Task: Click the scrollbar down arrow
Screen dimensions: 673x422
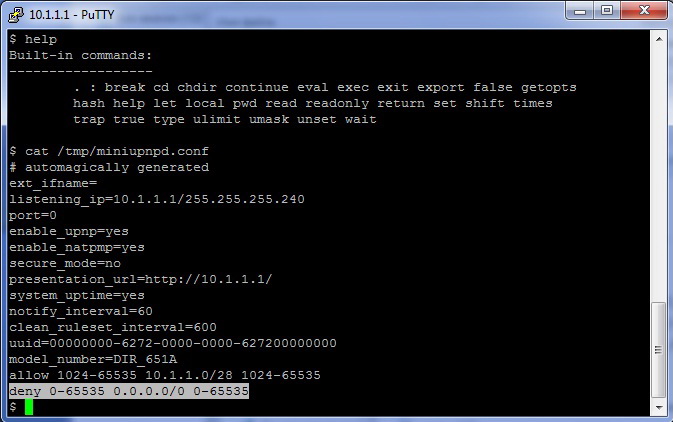Action: click(659, 408)
